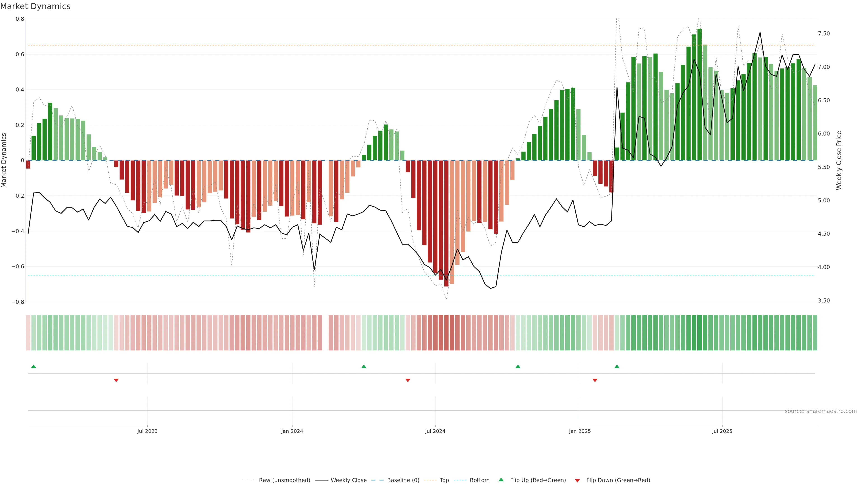Toggle the Weekly Close legend entry
The width and height of the screenshot is (868, 488).
(348, 480)
